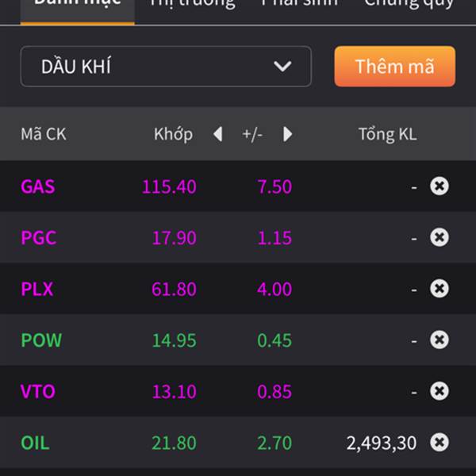476x476 pixels.
Task: Click the Tổng KL column header
Action: pyautogui.click(x=387, y=134)
